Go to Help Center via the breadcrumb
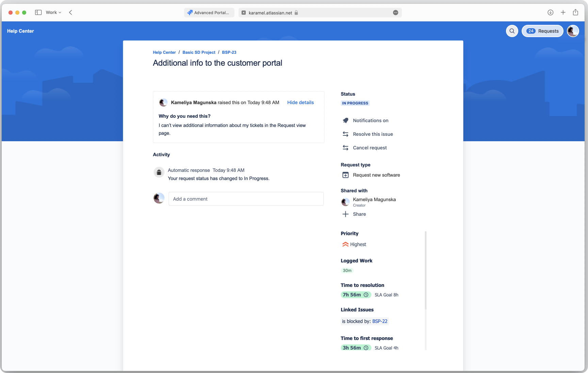588x373 pixels. coord(164,52)
